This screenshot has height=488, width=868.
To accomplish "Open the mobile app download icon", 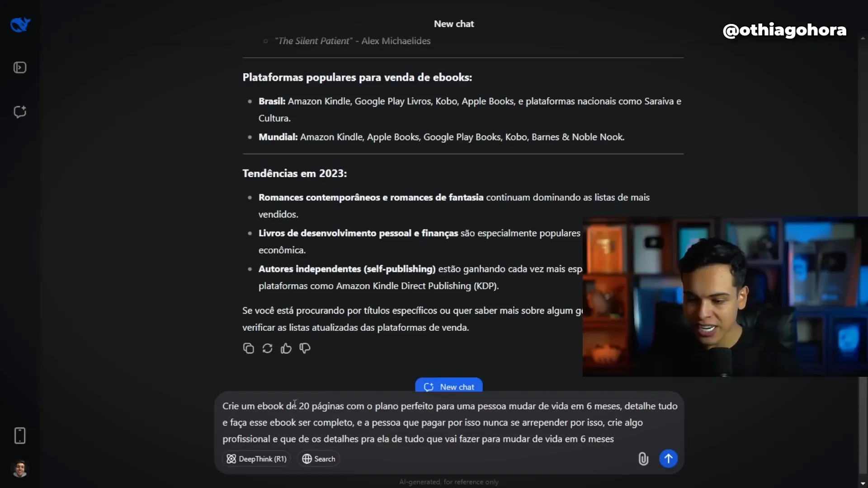I will [x=20, y=436].
